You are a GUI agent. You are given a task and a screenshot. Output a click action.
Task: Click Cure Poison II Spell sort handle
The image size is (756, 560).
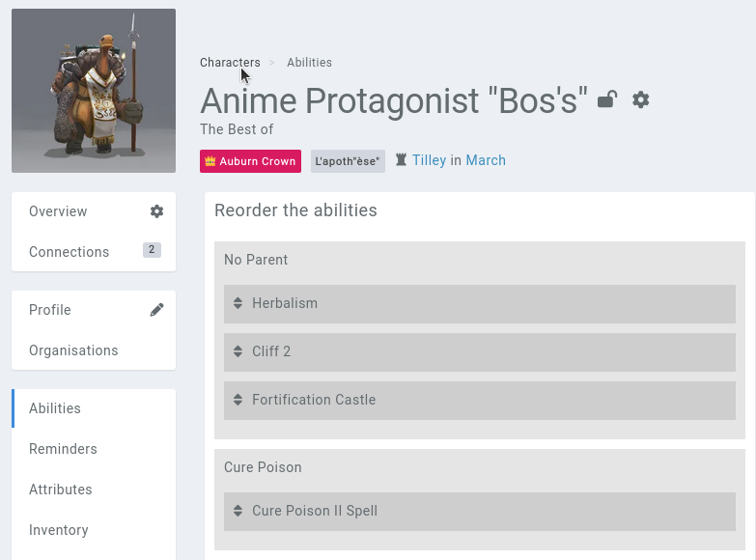pyautogui.click(x=238, y=511)
